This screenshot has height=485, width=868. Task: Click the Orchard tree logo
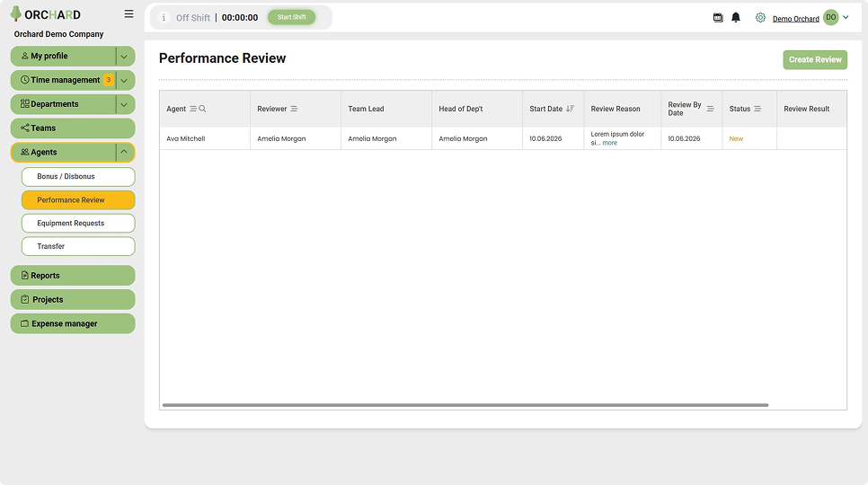click(16, 13)
